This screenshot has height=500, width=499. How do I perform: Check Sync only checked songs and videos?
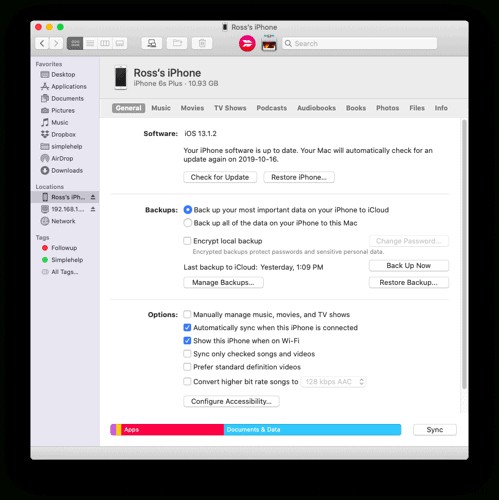pos(187,353)
